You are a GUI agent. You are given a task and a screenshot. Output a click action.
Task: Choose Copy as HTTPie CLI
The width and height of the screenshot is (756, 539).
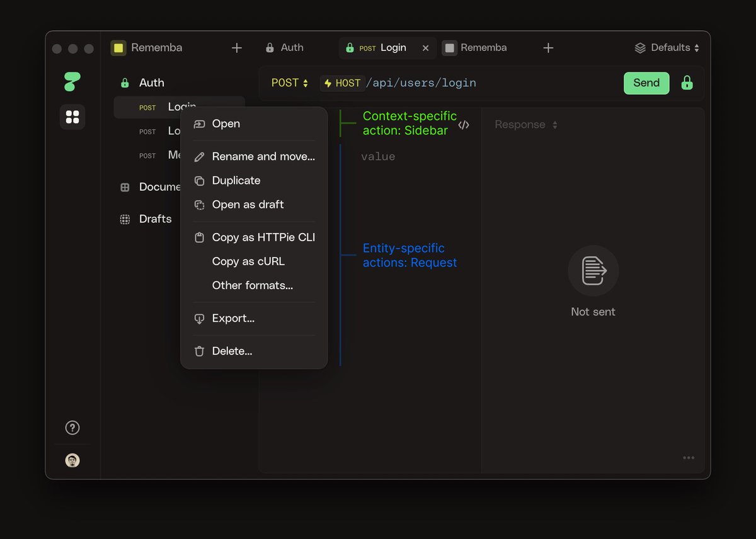[254, 237]
